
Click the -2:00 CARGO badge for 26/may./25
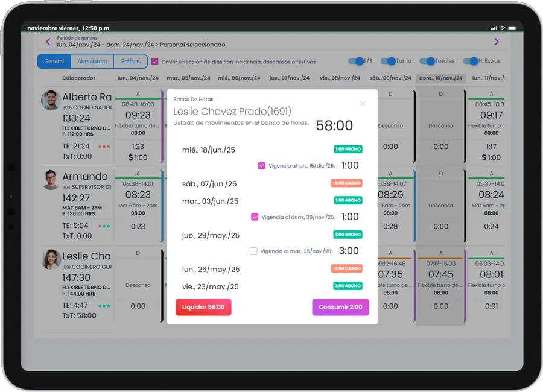click(346, 268)
